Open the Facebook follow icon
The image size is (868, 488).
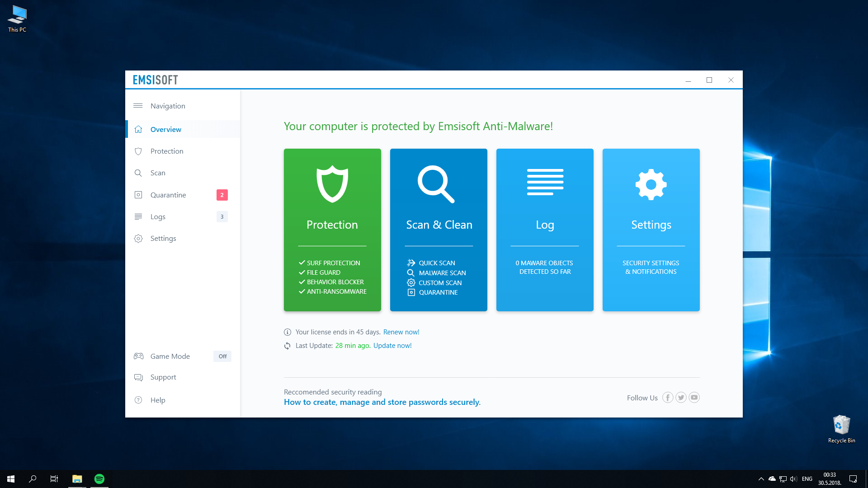(668, 398)
